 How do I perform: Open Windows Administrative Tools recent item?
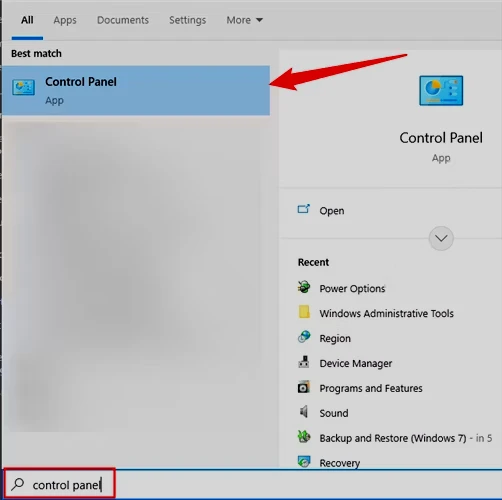386,313
